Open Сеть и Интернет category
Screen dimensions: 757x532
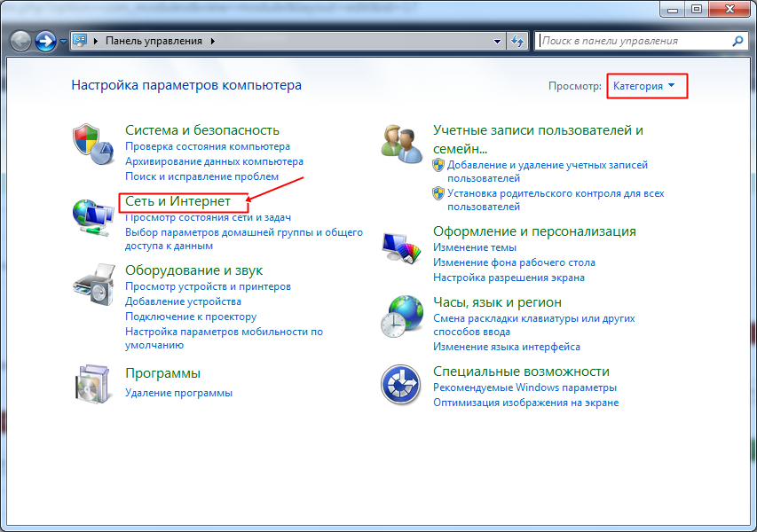(177, 201)
